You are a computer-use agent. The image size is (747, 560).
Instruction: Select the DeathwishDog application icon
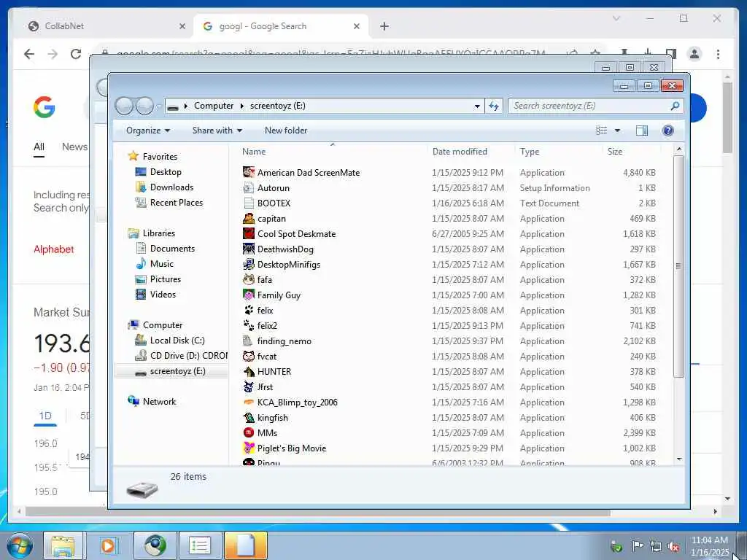(x=248, y=249)
